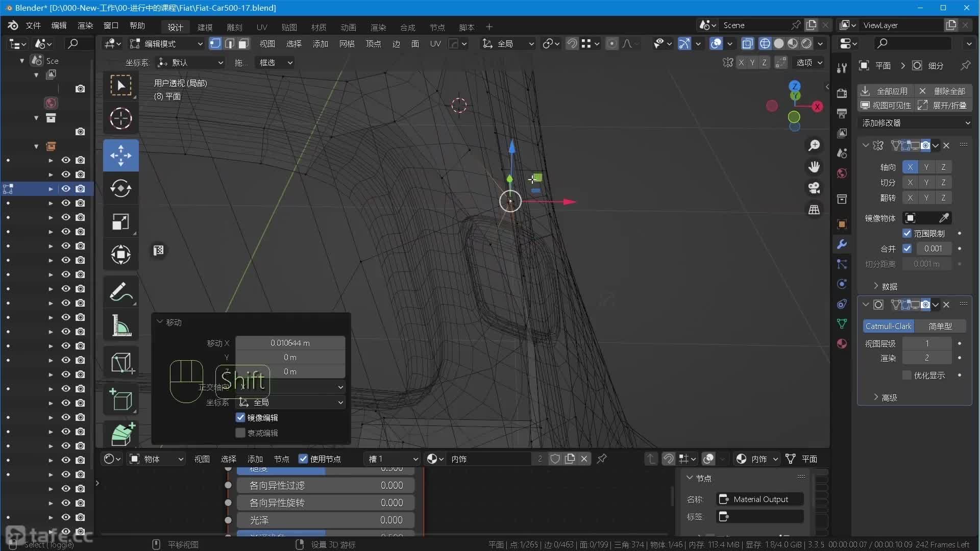This screenshot has width=980, height=551.
Task: Activate the Transform tool
Action: click(x=121, y=254)
